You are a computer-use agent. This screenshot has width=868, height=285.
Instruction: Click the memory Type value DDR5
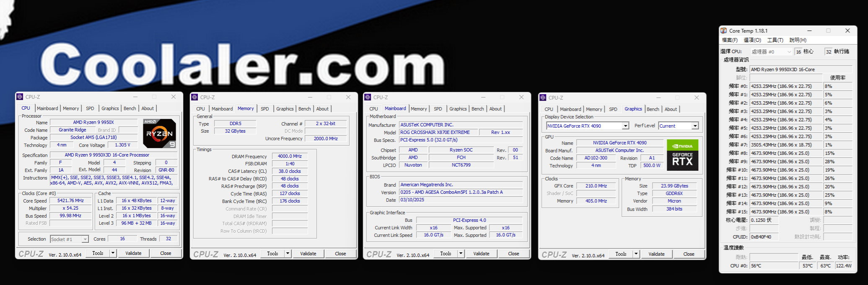tap(236, 124)
